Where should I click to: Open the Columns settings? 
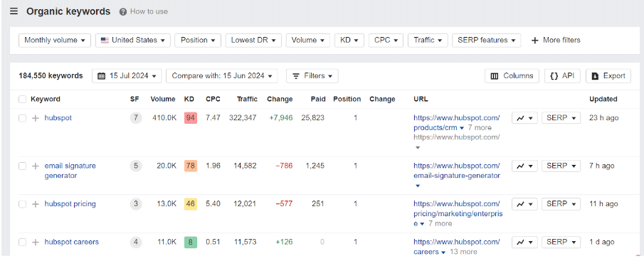512,76
